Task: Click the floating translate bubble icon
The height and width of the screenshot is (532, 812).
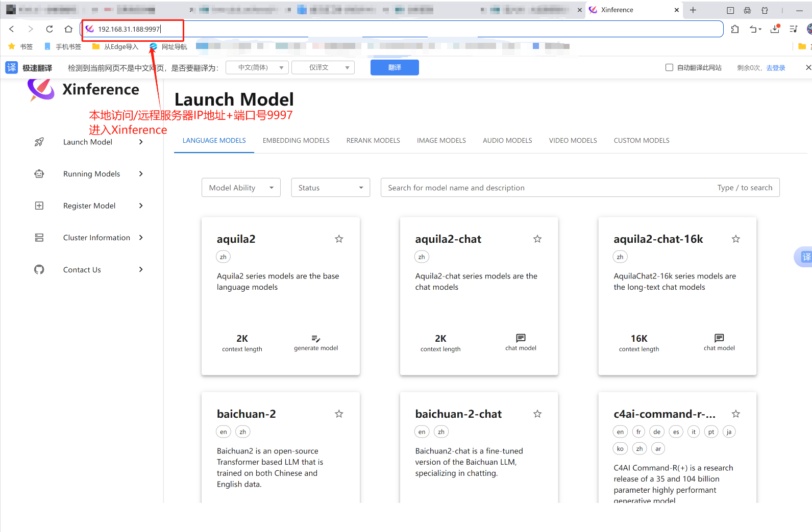Action: [804, 257]
